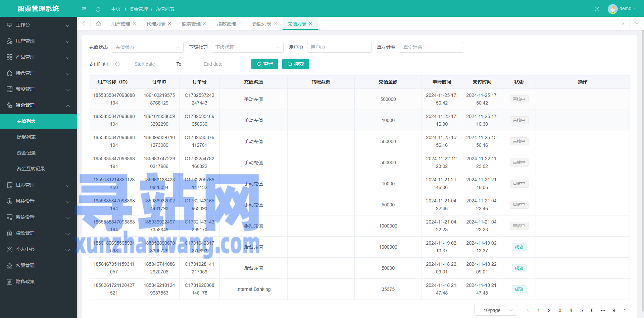This screenshot has width=644, height=318.
Task: Open the 隐私政策 sidebar item
Action: point(25,281)
